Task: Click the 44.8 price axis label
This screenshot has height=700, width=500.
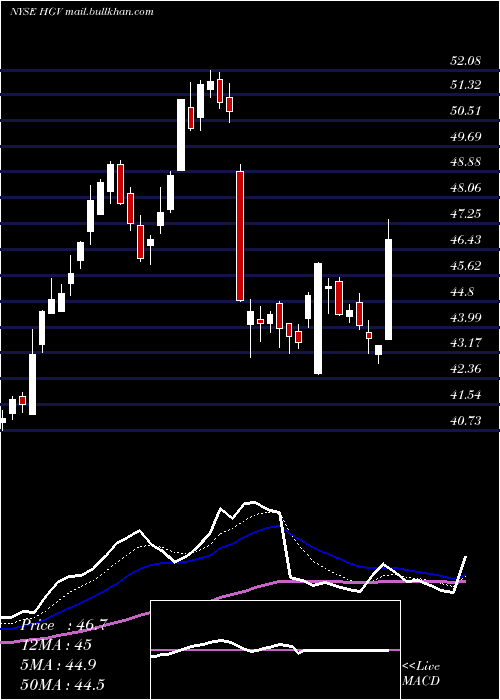Action: coord(463,292)
